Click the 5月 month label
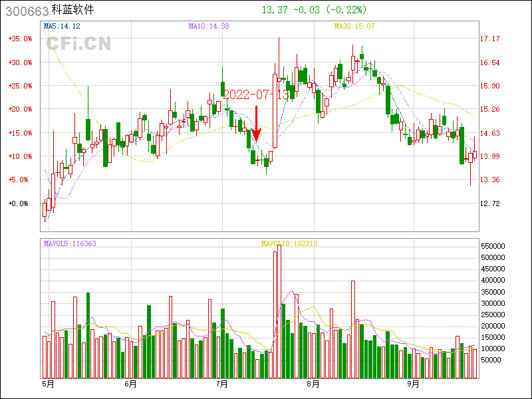532x399 pixels. [48, 384]
